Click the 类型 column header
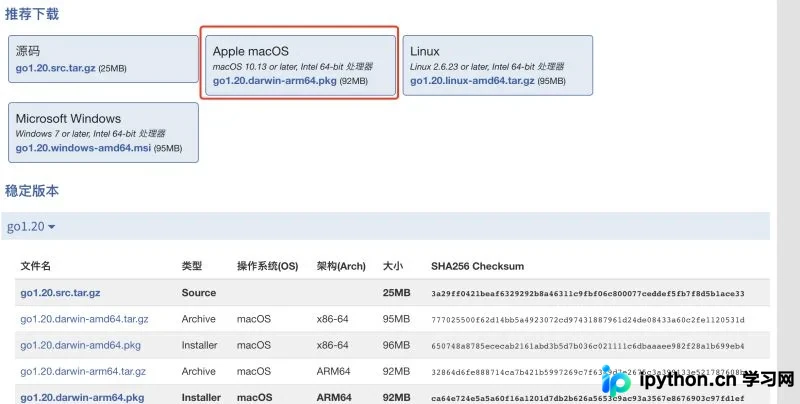800x404 pixels. pos(192,266)
